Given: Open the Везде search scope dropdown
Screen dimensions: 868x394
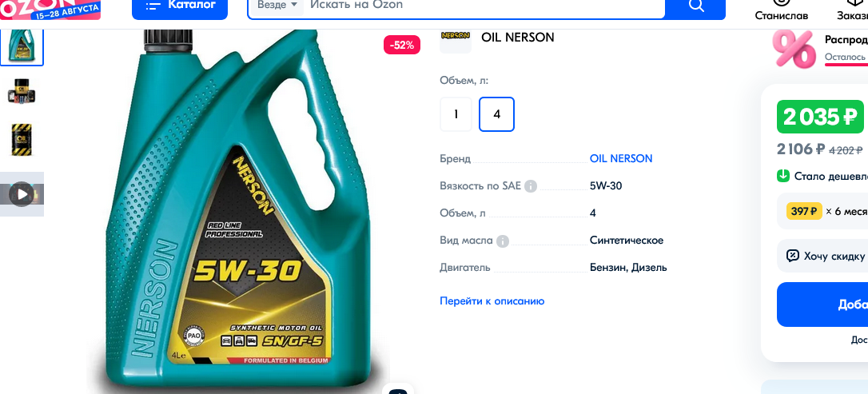Looking at the screenshot, I should point(277,5).
